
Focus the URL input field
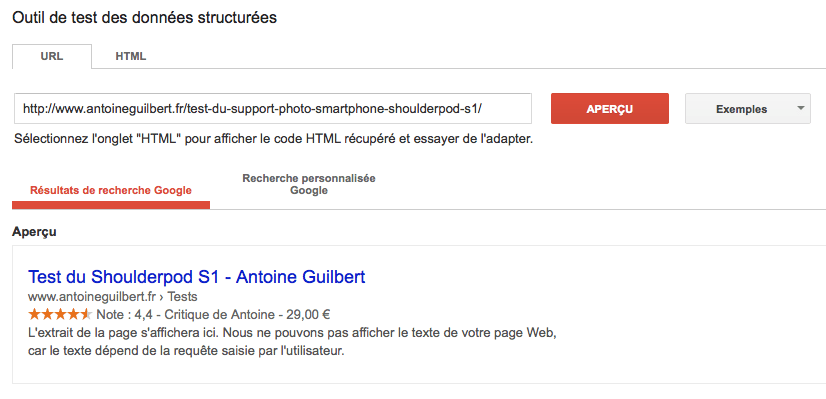(x=273, y=109)
